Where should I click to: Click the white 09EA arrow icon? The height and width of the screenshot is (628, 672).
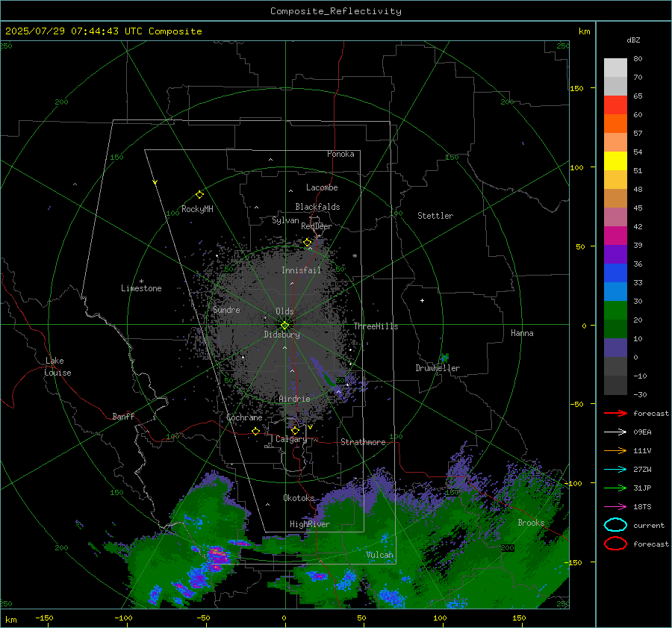click(615, 432)
